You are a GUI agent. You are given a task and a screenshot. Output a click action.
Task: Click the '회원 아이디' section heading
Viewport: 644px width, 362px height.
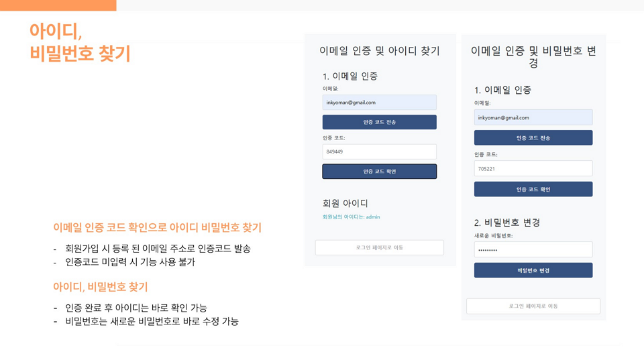345,203
